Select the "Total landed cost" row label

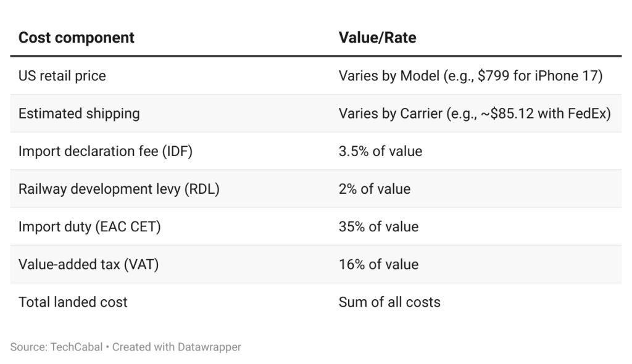click(x=73, y=302)
